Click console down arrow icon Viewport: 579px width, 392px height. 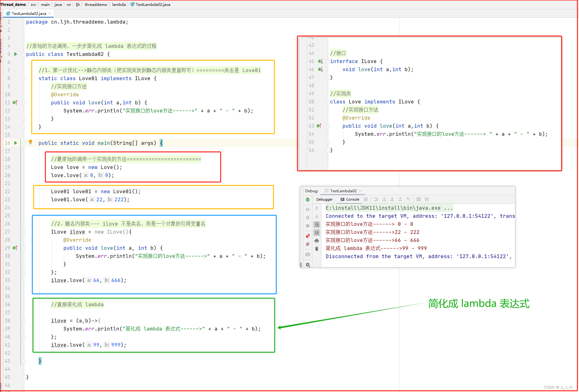pos(317,217)
